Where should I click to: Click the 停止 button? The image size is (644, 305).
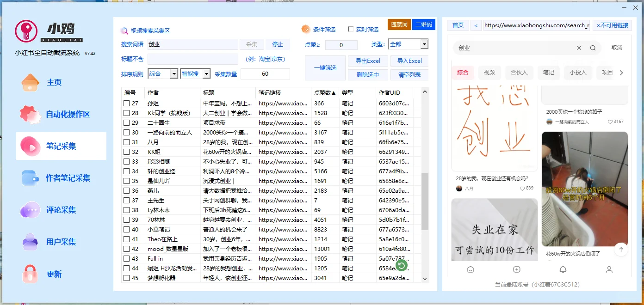point(278,44)
